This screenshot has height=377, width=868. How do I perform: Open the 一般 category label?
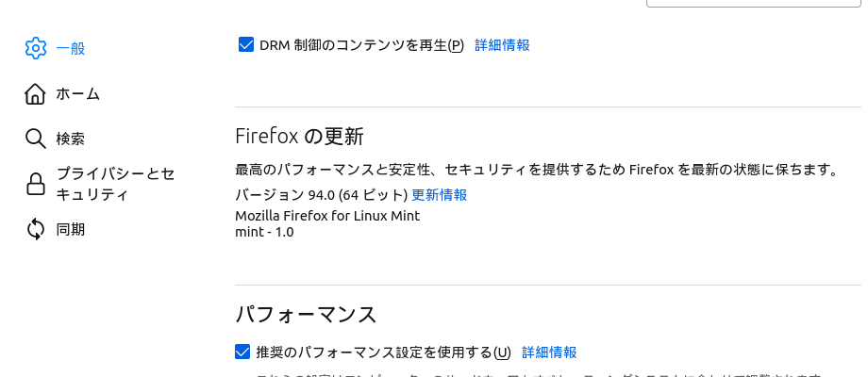pos(71,49)
